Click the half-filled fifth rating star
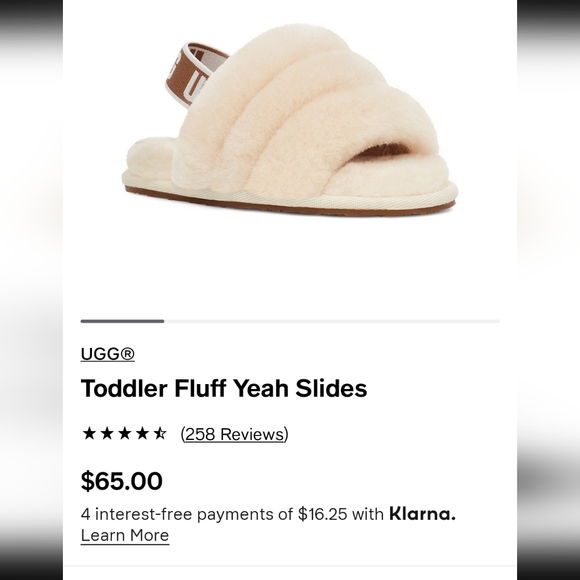580x580 pixels. point(160,433)
